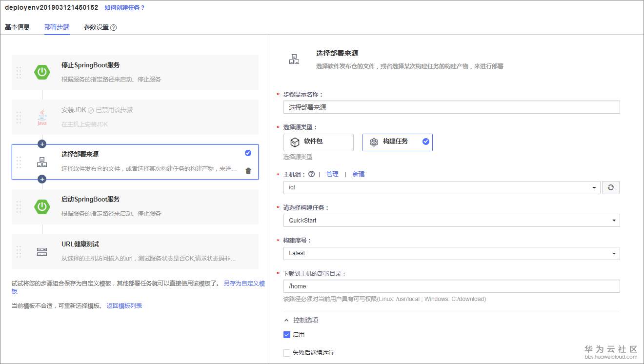Select the 停止SpringBoot服务 step card
The width and height of the screenshot is (644, 364).
tap(135, 72)
